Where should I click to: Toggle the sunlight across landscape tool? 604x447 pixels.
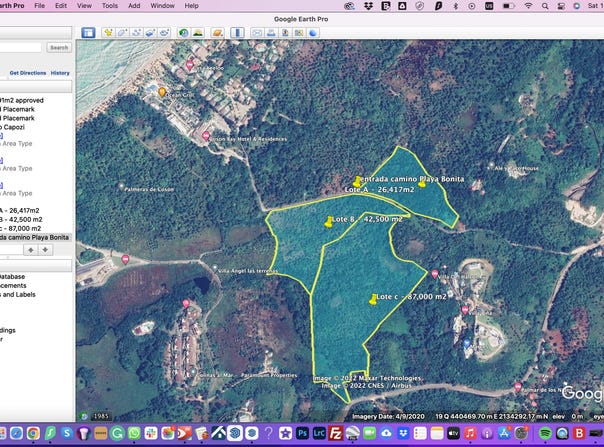click(198, 33)
